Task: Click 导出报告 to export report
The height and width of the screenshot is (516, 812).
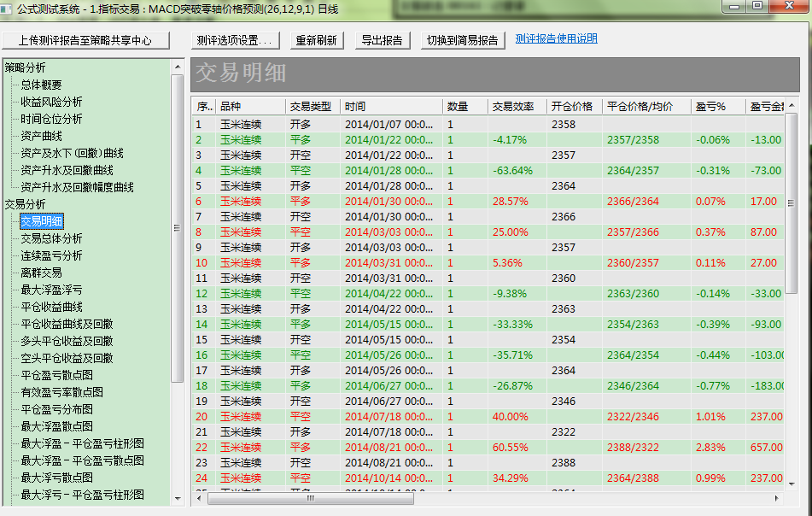Action: 382,40
